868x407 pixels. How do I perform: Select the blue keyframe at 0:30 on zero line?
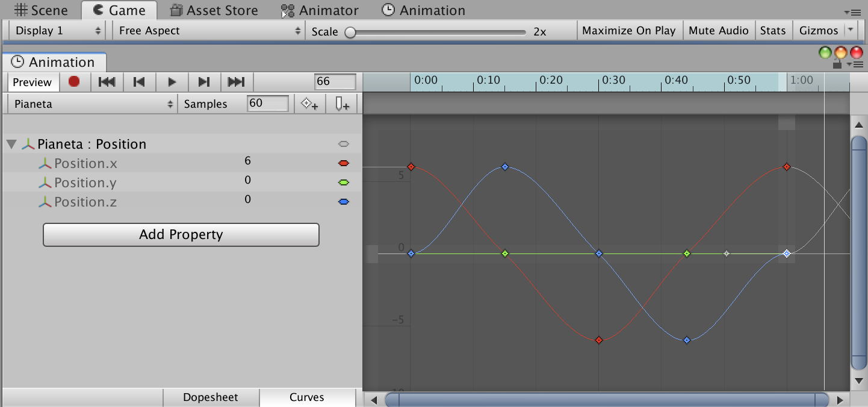[x=599, y=253]
